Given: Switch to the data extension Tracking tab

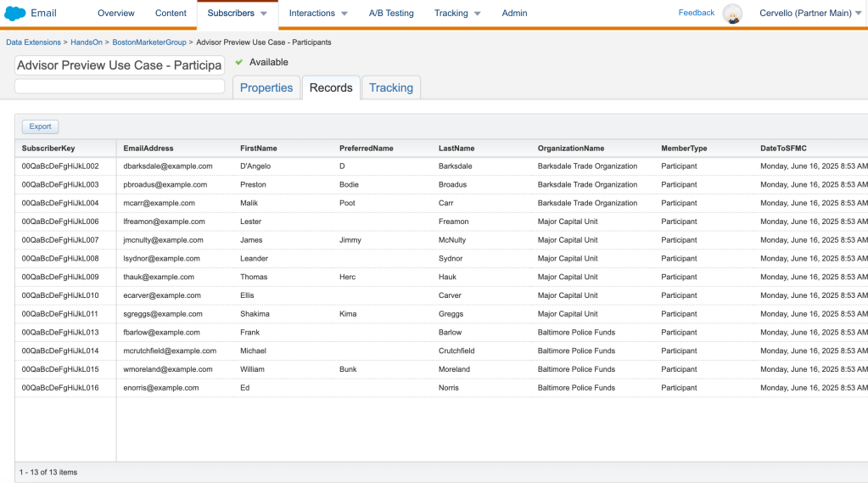Looking at the screenshot, I should point(391,87).
